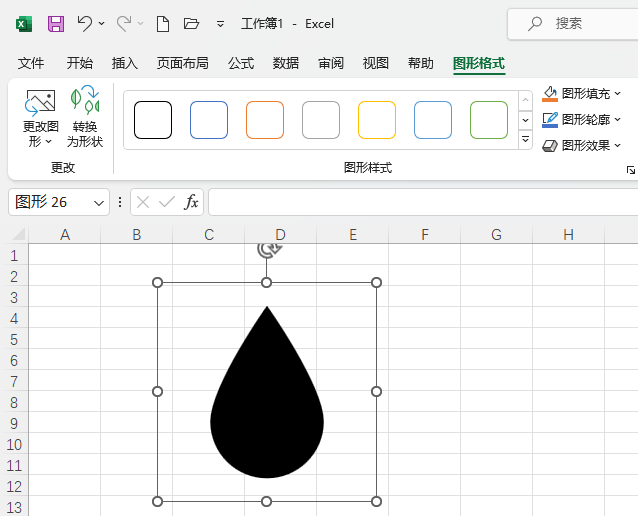Expand the 图形填充 (Graphic Fill) dropdown arrow
This screenshot has width=638, height=516.
pos(618,94)
